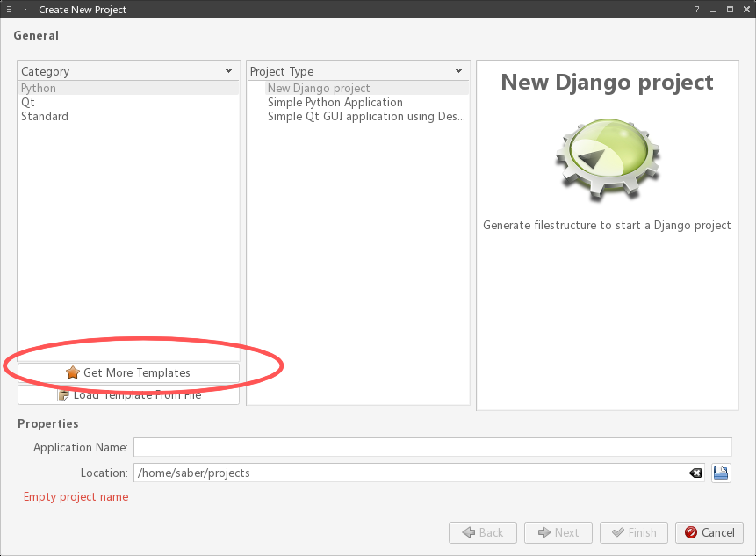
Task: Click the Empty project name warning
Action: [76, 496]
